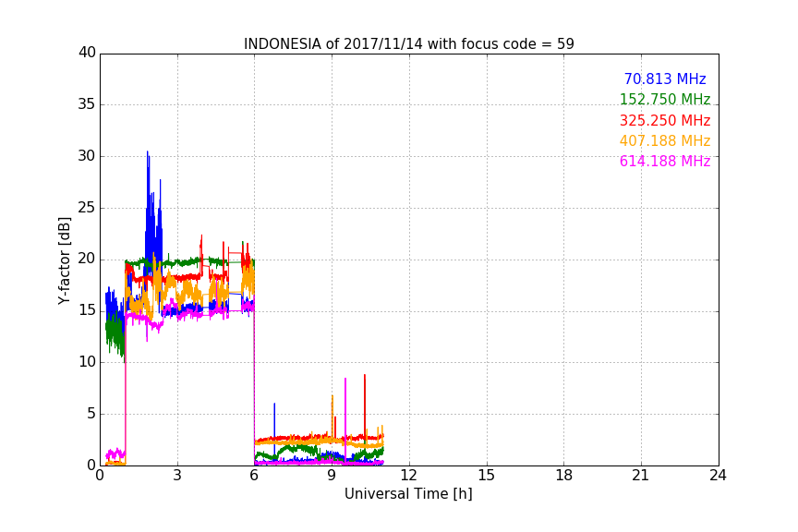
Task: Click the plot title 'INDONESIA of 2017/11/14 with focus code = 59'
Action: pos(408,43)
